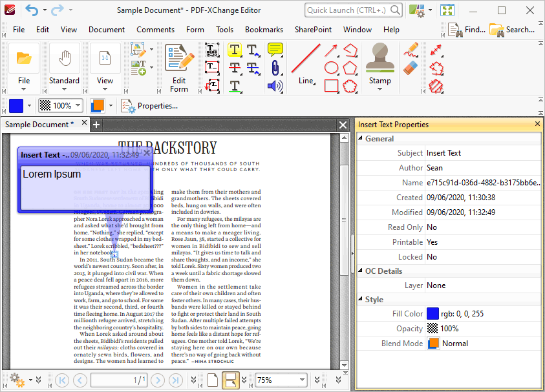Select the Highlight Text tool
This screenshot has width=545, height=392.
pyautogui.click(x=235, y=50)
